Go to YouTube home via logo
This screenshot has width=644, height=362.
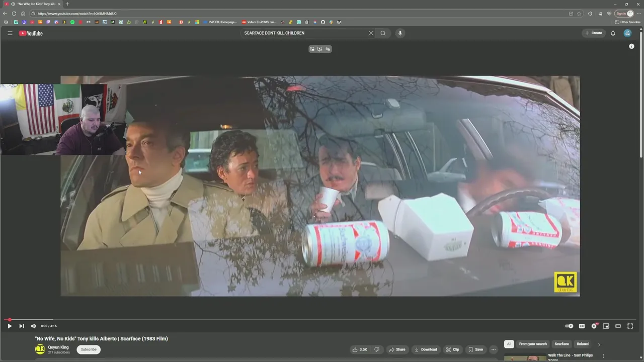[31, 33]
